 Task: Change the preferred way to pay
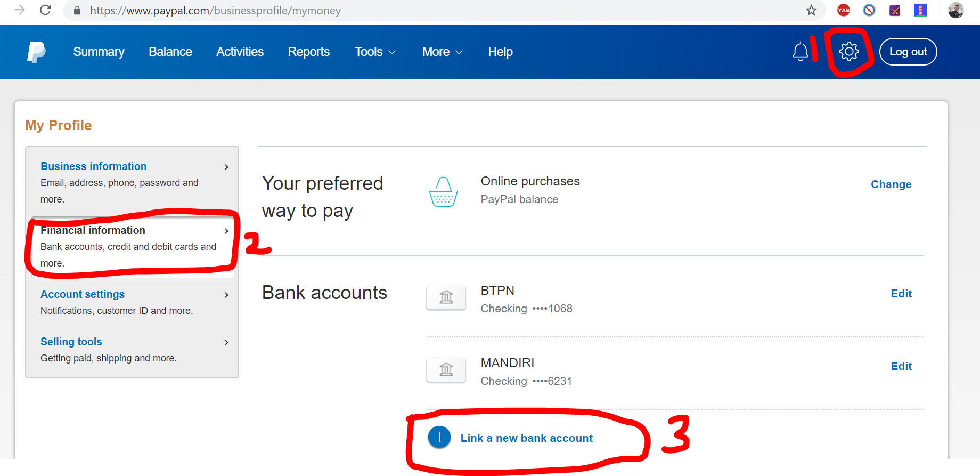click(891, 184)
